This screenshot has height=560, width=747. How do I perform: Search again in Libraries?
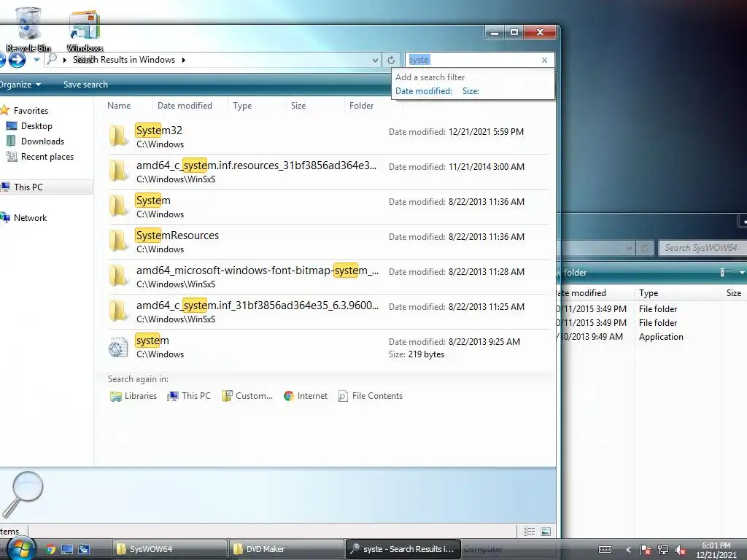[133, 396]
